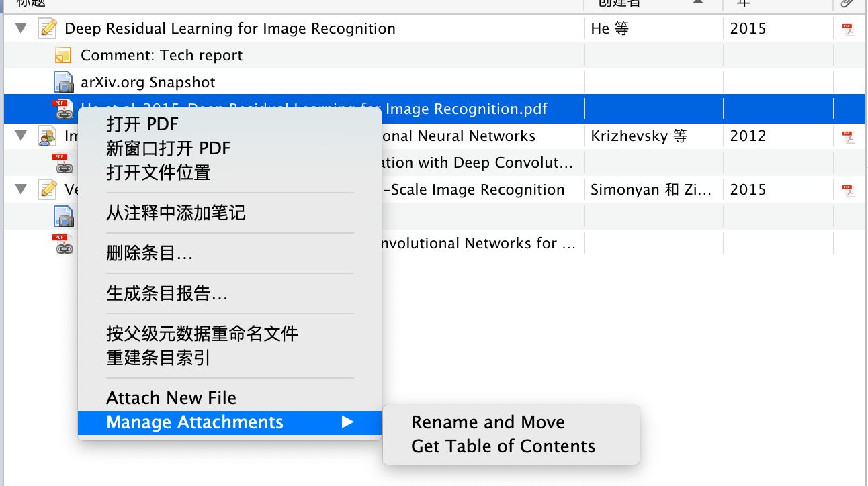
Task: Collapse the Krizhevsky 2012 item tree
Action: (x=21, y=136)
